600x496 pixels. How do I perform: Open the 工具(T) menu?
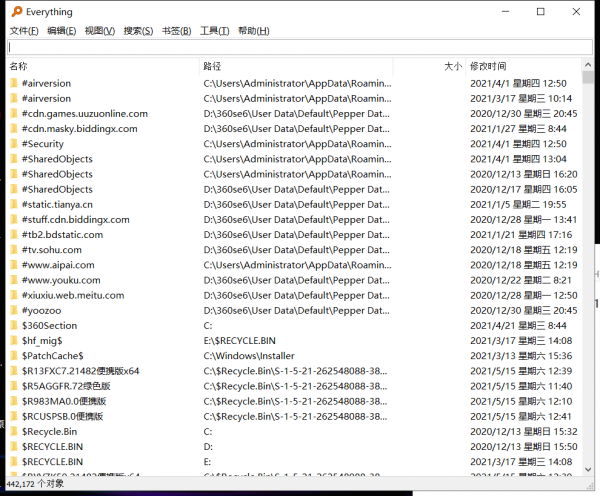click(215, 31)
